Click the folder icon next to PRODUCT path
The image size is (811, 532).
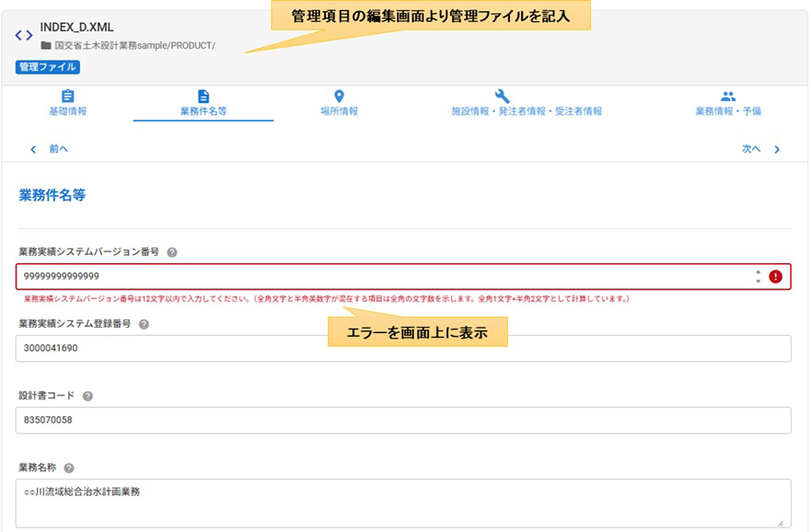click(45, 45)
